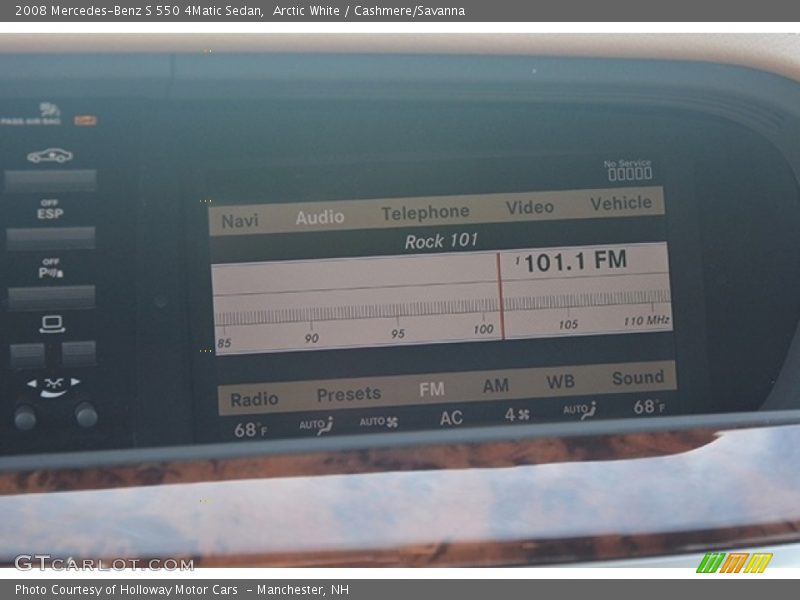Open the Vehicle settings tab
800x600 pixels.
(620, 203)
